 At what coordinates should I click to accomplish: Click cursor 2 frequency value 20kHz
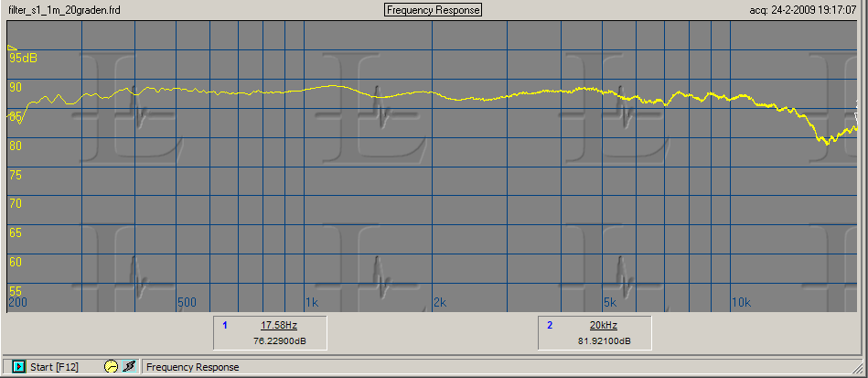(604, 325)
